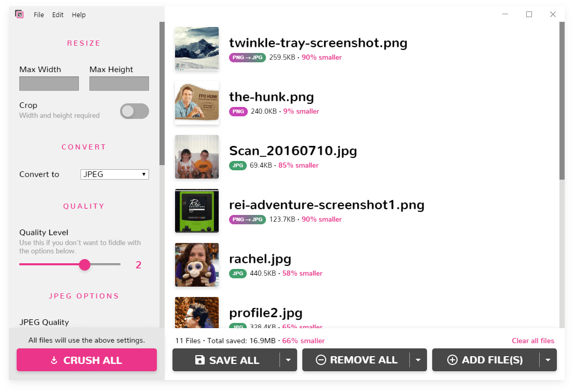Screen dimensions: 574x392
Task: Click the PNG→JPG badge on rei-adventure-screenshot1.png
Action: pyautogui.click(x=247, y=220)
